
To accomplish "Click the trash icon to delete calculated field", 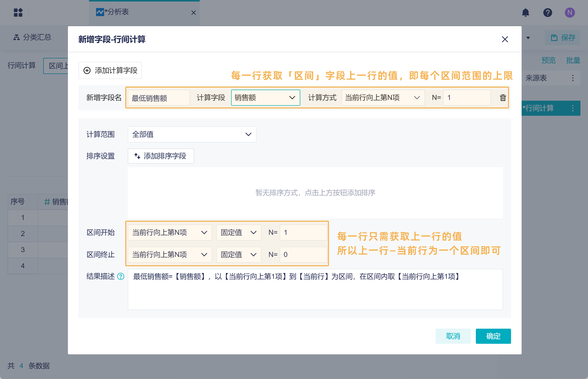I will click(x=503, y=98).
